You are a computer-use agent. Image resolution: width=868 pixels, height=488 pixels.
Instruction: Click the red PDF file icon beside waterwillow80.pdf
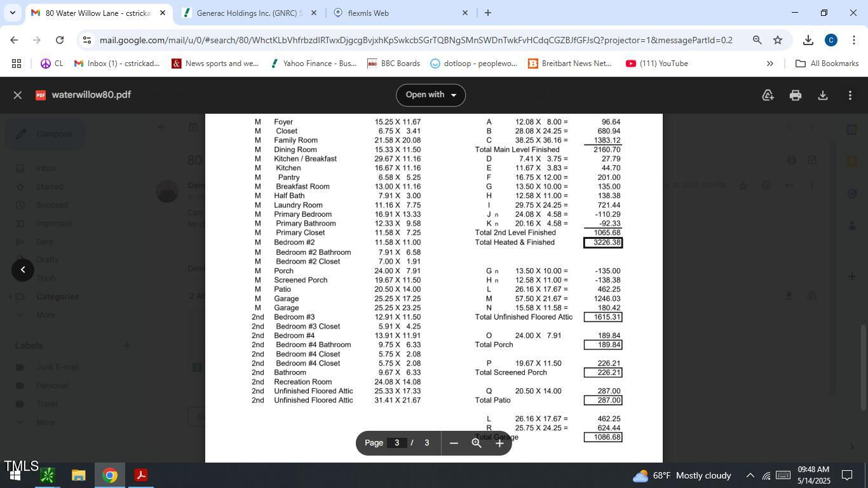tap(41, 95)
